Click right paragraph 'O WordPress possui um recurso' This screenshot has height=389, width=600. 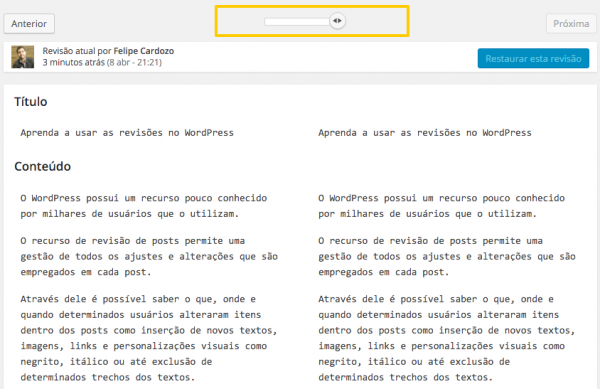[442, 206]
